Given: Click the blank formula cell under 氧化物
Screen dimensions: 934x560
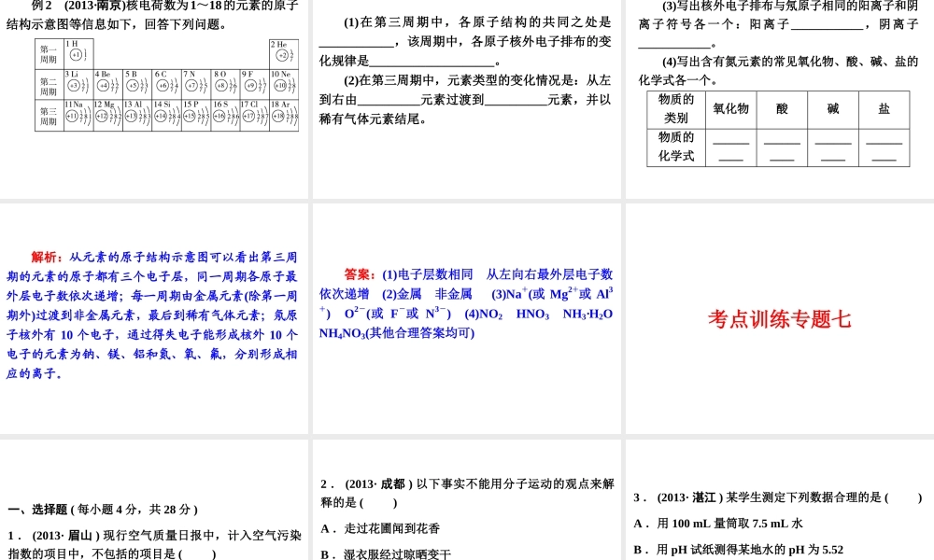Looking at the screenshot, I should (731, 147).
